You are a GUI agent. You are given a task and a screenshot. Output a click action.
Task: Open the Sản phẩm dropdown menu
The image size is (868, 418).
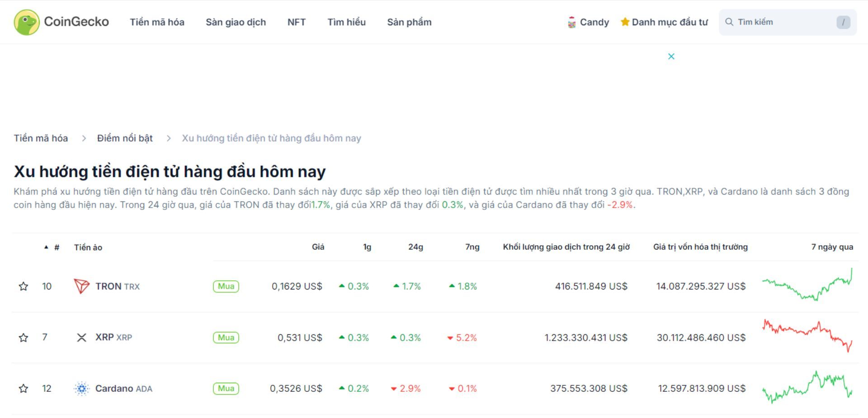click(x=409, y=22)
